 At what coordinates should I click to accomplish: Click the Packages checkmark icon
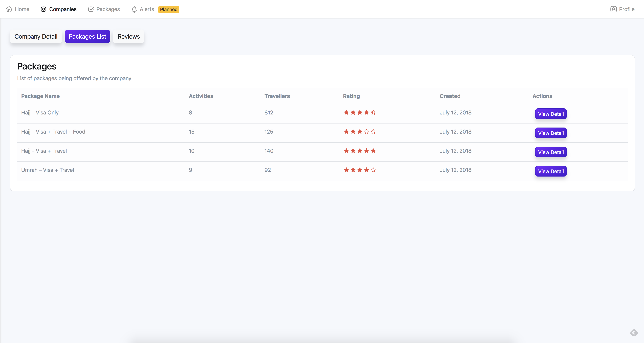tap(91, 9)
